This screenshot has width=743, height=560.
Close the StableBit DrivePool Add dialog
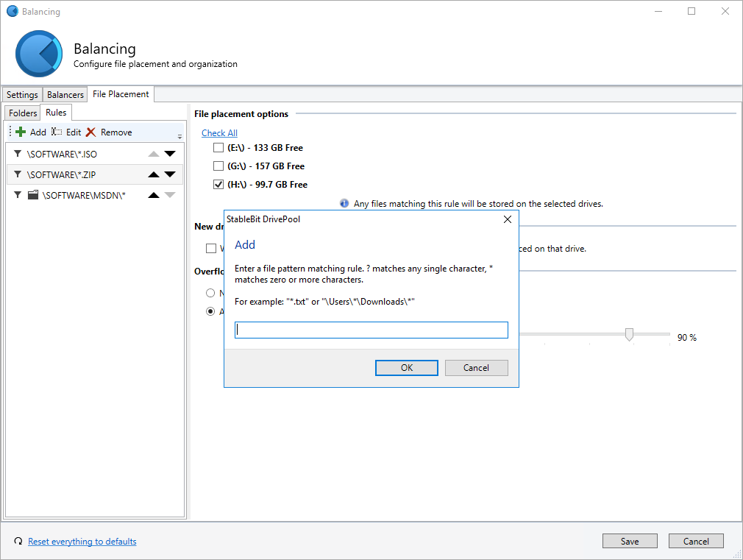pyautogui.click(x=507, y=219)
